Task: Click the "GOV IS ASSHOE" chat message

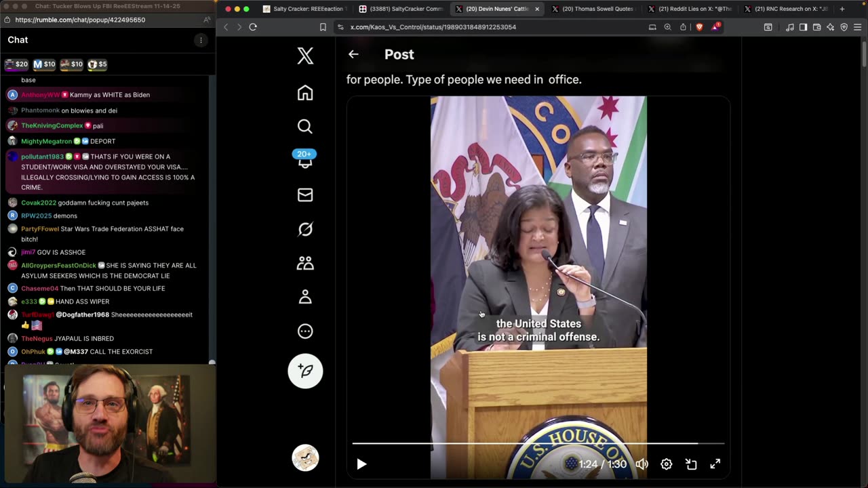Action: tap(61, 252)
